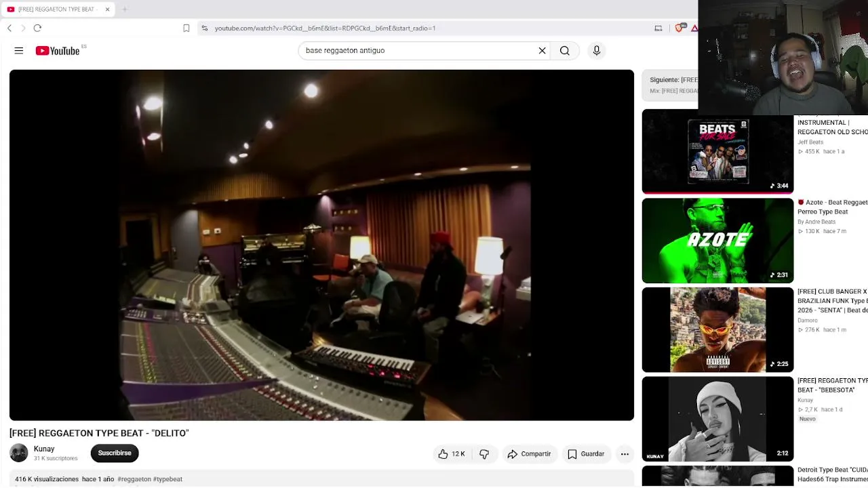This screenshot has height=488, width=868.
Task: Open 'By Andre Beats' channel name
Action: pyautogui.click(x=816, y=222)
